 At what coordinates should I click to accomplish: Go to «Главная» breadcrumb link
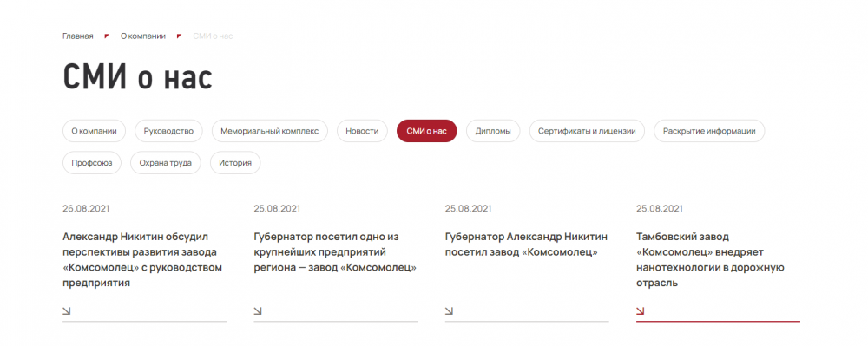(x=78, y=36)
